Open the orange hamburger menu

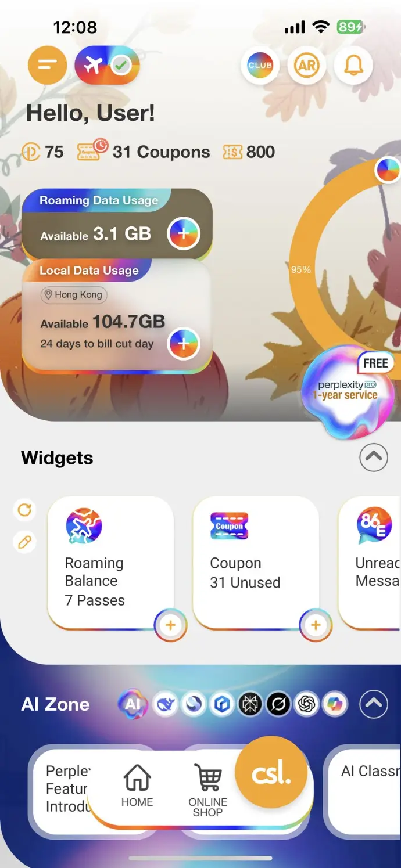(48, 65)
